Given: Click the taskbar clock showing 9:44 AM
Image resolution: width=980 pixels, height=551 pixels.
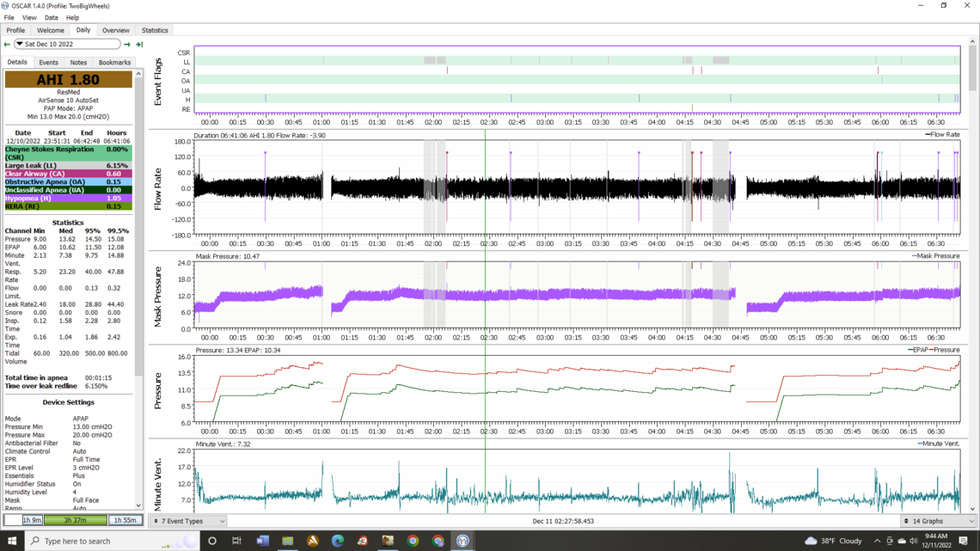Looking at the screenshot, I should point(935,541).
